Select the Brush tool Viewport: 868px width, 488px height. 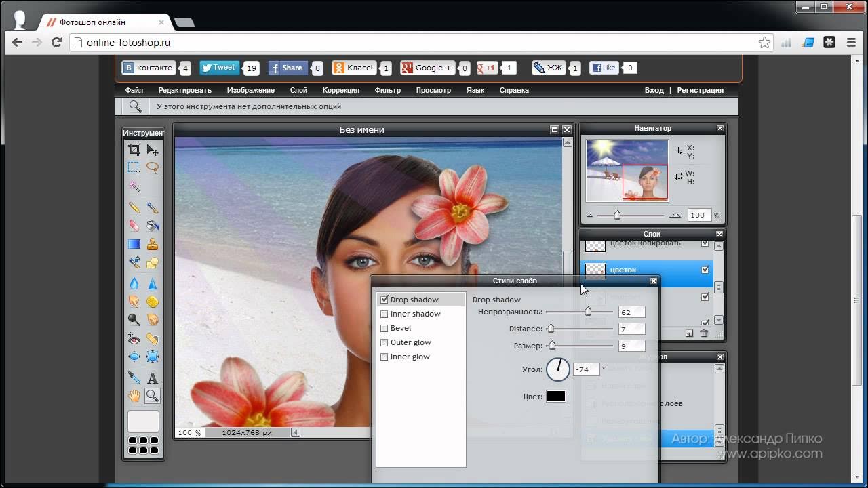(153, 208)
